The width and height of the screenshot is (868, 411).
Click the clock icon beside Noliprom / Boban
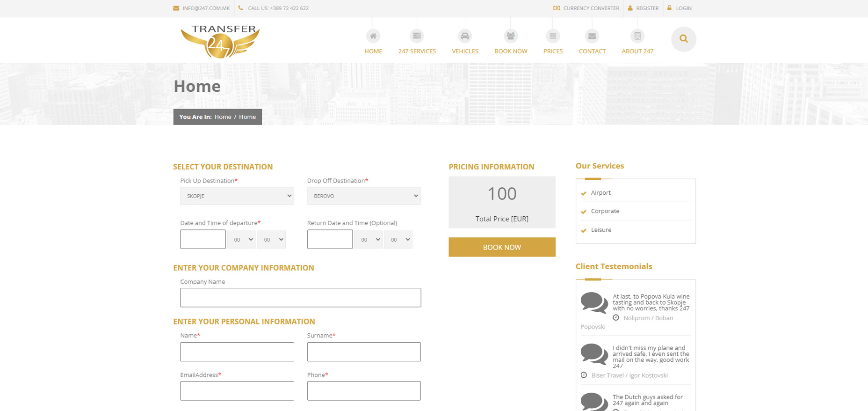pyautogui.click(x=616, y=318)
